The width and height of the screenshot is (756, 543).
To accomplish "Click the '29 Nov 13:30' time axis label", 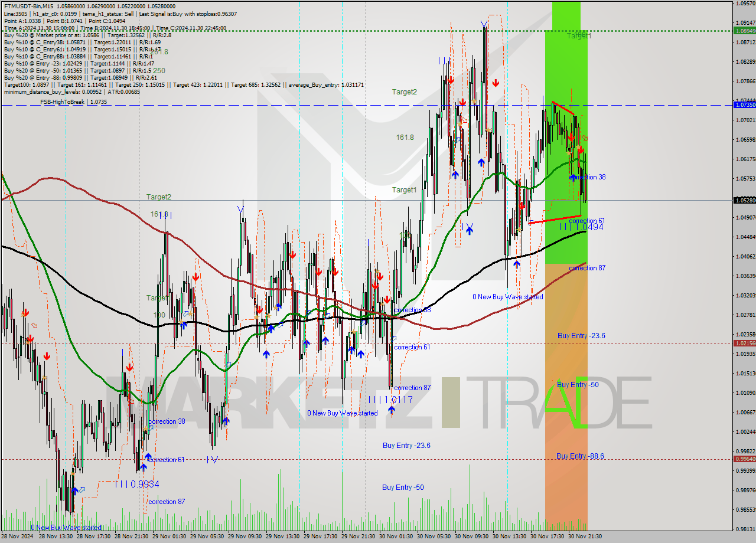I will (x=283, y=537).
